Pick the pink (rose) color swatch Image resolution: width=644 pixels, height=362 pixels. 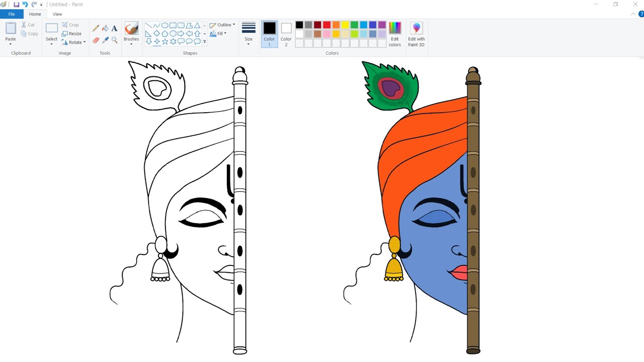tap(327, 34)
